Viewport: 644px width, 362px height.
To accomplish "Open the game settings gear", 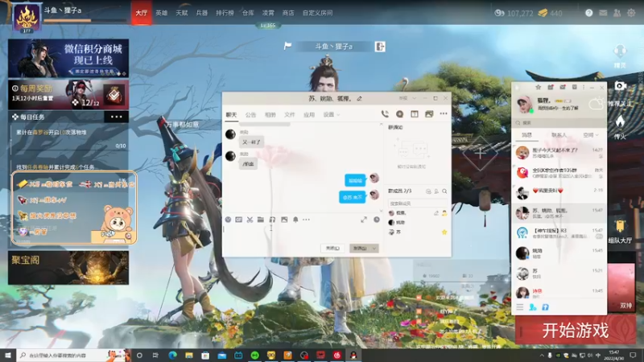I will tap(631, 13).
